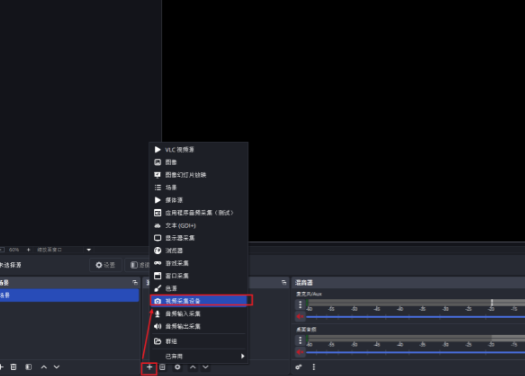The image size is (525, 376).
Task: Click the Filters button next to properties
Action: pyautogui.click(x=138, y=265)
